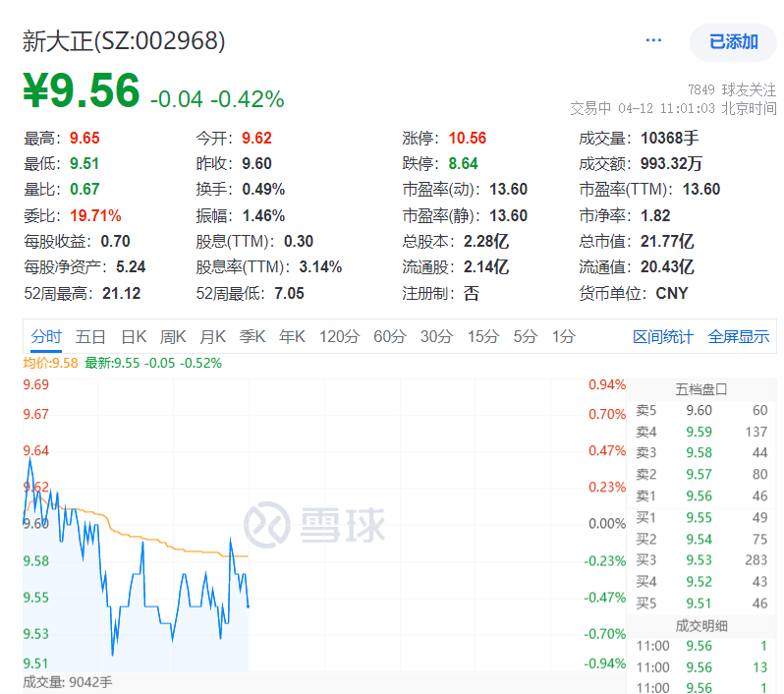Click the 成交量: 9042手 label below chart
The width and height of the screenshot is (784, 694).
68,682
